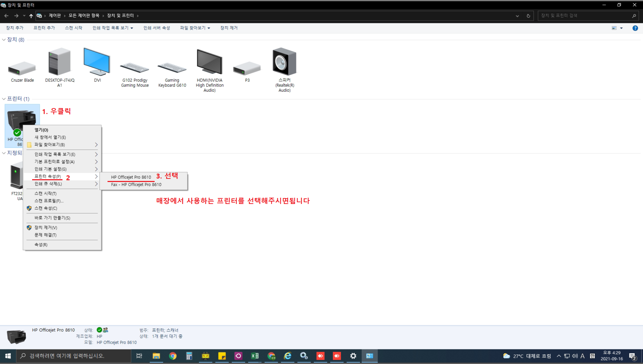Open File Explorer from the taskbar
Image resolution: width=643 pixels, height=364 pixels.
[x=156, y=356]
